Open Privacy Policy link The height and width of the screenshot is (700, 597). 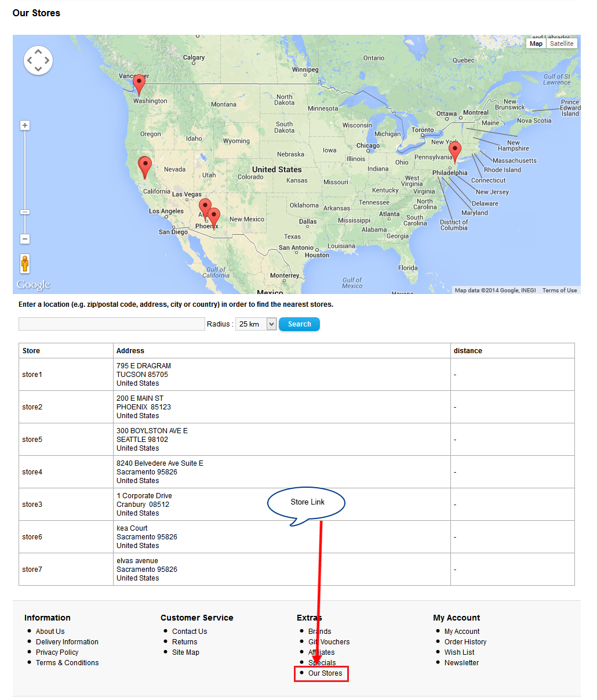(x=57, y=652)
